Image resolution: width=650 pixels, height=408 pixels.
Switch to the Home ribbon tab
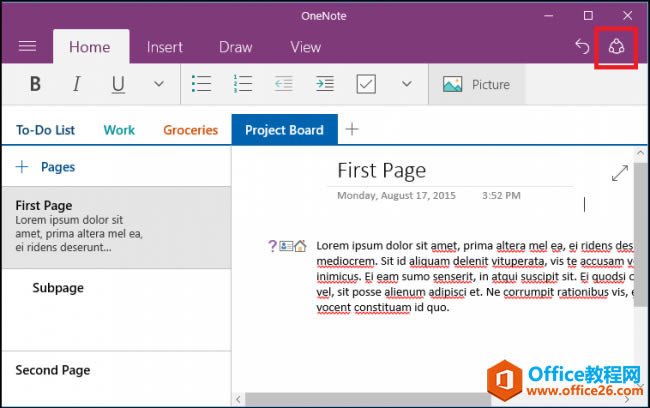pyautogui.click(x=90, y=47)
